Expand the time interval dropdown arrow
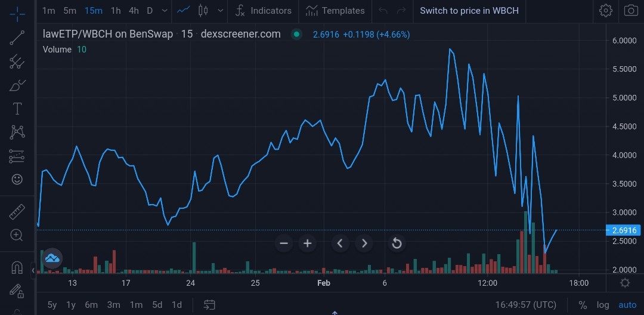Screen dimensions: 644x315 (165, 11)
